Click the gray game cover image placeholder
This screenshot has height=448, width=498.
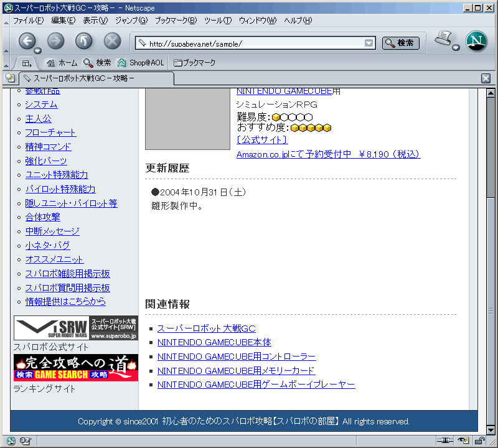(188, 119)
